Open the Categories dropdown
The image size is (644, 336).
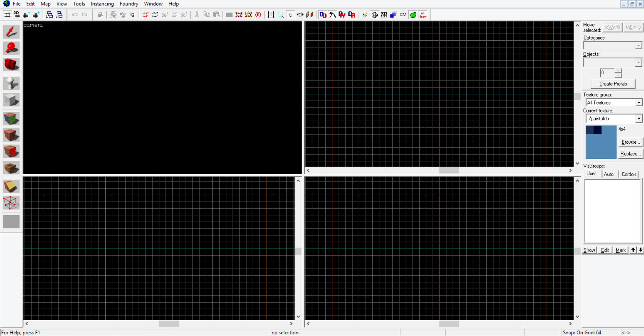click(x=613, y=46)
